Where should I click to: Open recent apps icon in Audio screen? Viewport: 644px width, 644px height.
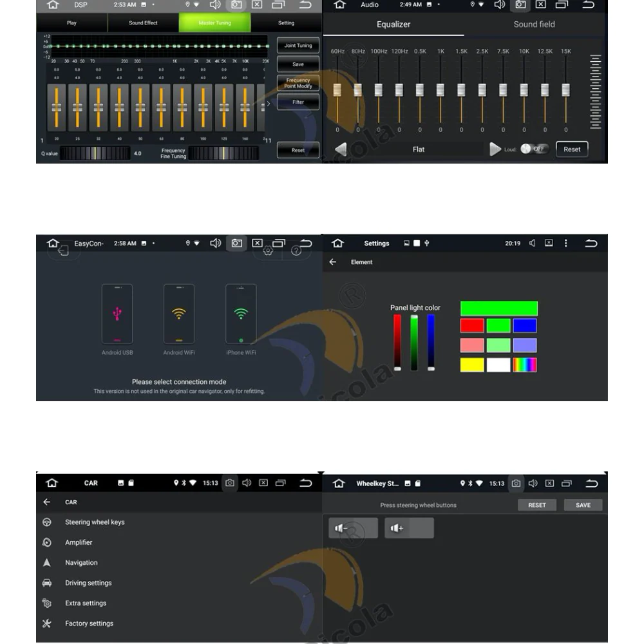[x=562, y=5]
